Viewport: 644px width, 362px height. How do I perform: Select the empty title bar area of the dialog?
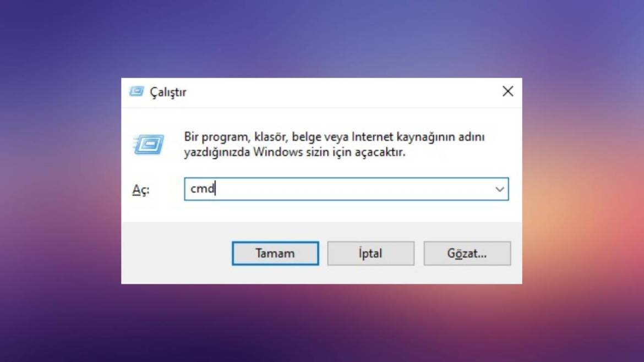click(x=341, y=92)
